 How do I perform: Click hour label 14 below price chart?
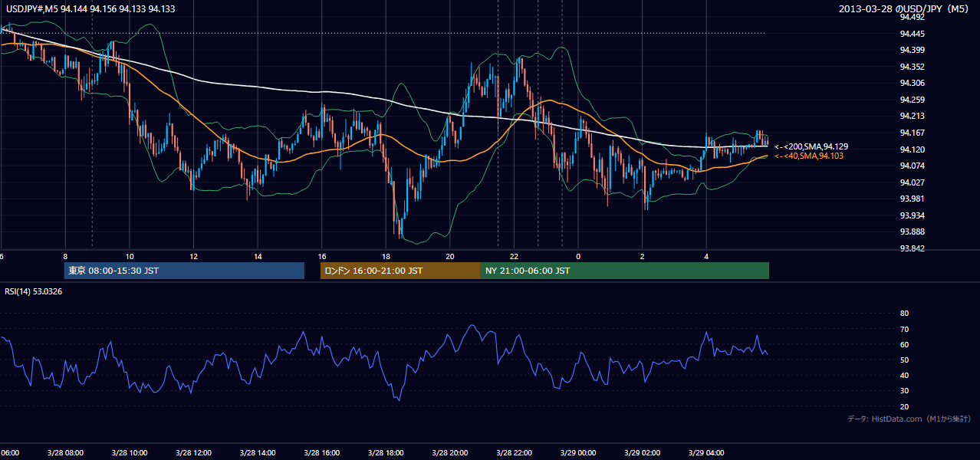(x=258, y=257)
